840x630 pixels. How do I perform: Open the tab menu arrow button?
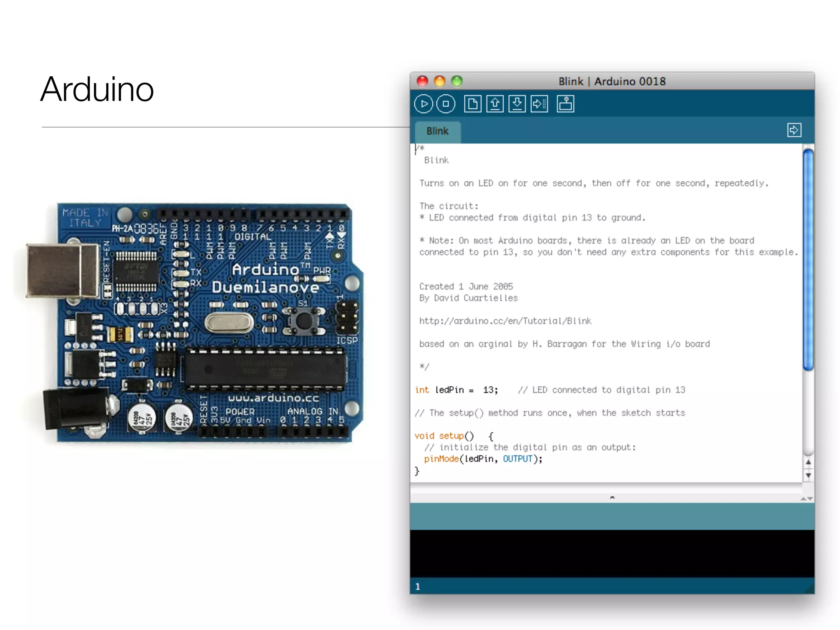(x=794, y=130)
